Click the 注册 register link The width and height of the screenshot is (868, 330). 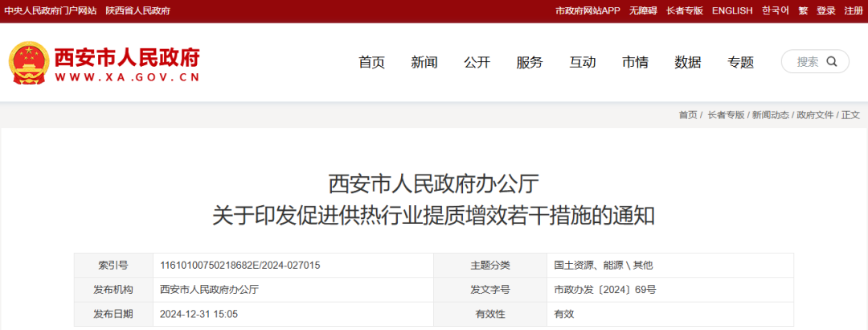click(x=853, y=10)
